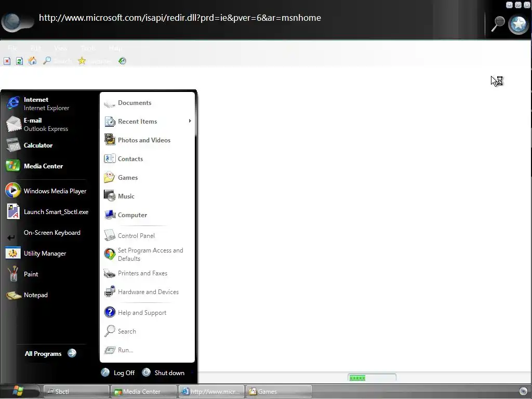This screenshot has width=532, height=399.
Task: Click the toolbar Search magnifier icon
Action: coord(47,61)
